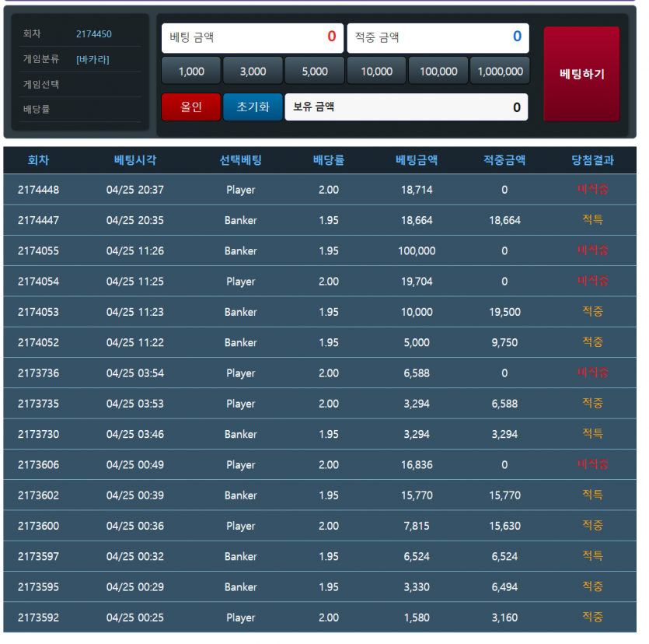This screenshot has width=649, height=644.
Task: Click the 베팅시각 column header
Action: [x=135, y=160]
